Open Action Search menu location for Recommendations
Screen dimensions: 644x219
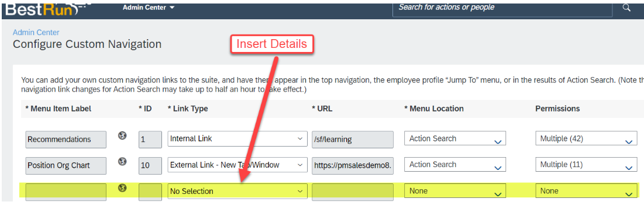454,138
